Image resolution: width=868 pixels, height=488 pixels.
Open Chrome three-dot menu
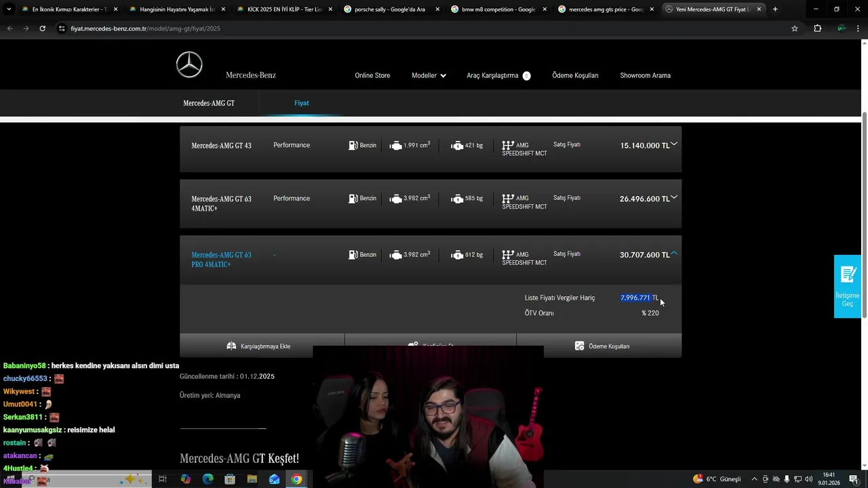coord(859,28)
